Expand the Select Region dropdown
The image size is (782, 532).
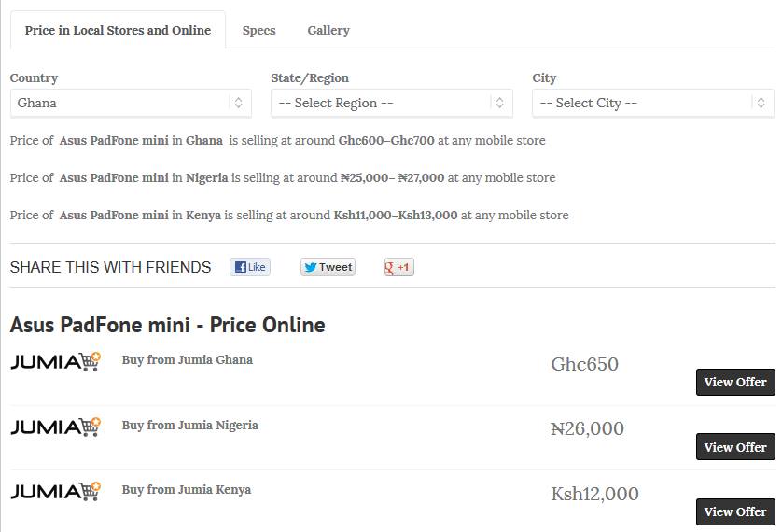[392, 103]
